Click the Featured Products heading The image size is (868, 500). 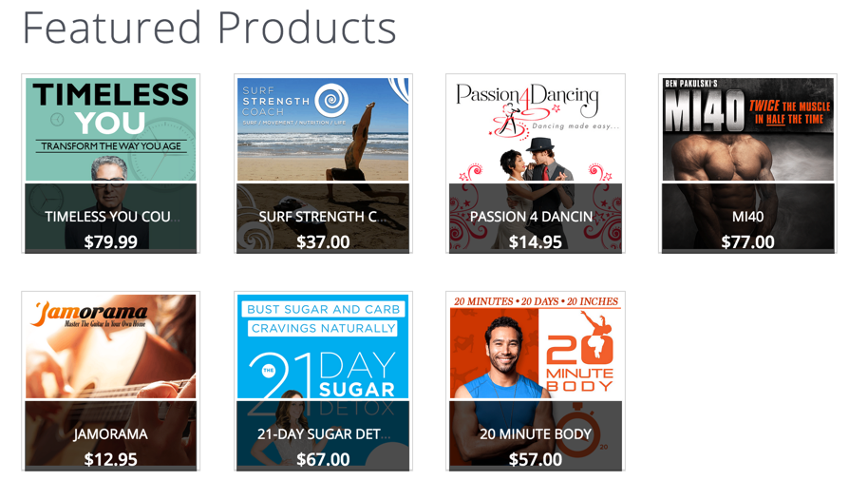click(x=209, y=28)
